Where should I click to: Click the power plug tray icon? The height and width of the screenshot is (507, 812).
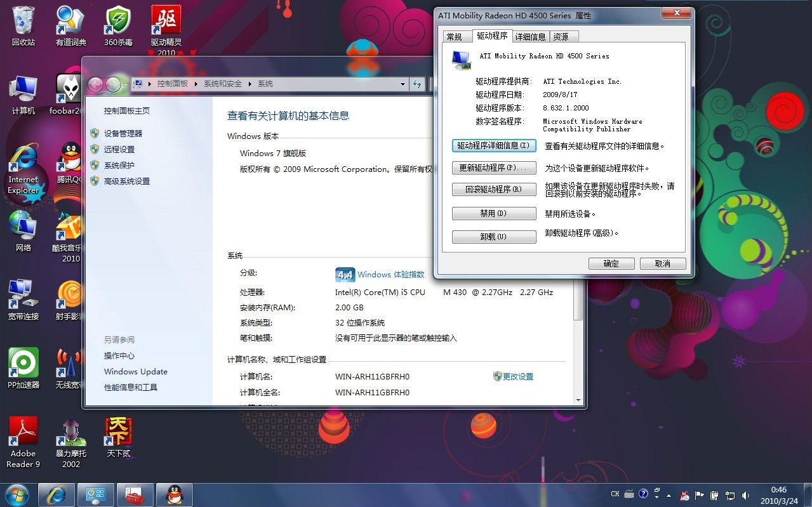pos(715,495)
